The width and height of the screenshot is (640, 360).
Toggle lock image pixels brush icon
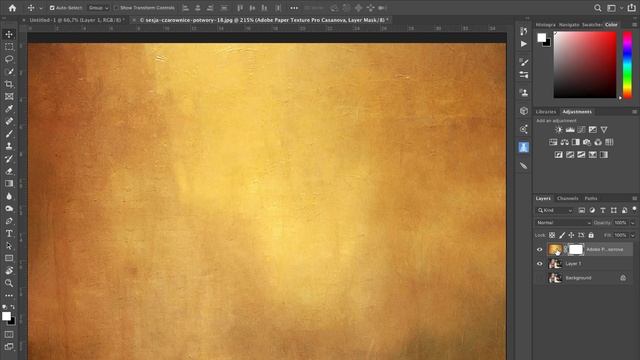click(562, 235)
